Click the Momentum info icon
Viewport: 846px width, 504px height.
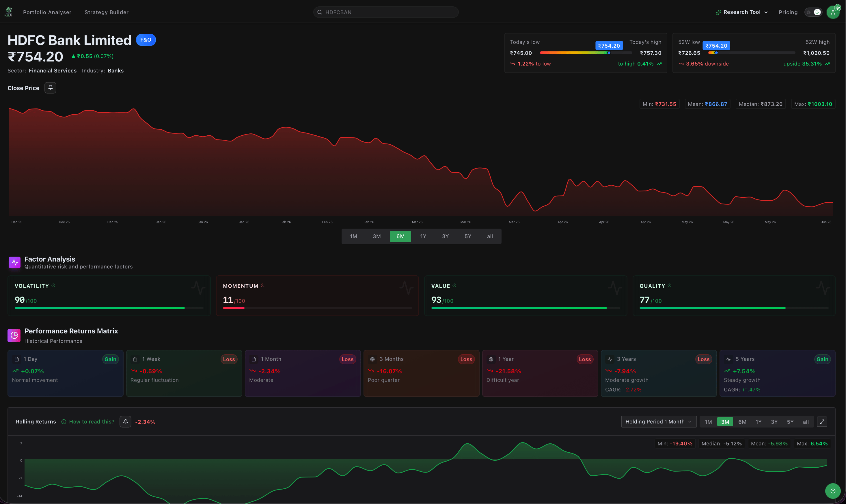pyautogui.click(x=262, y=285)
